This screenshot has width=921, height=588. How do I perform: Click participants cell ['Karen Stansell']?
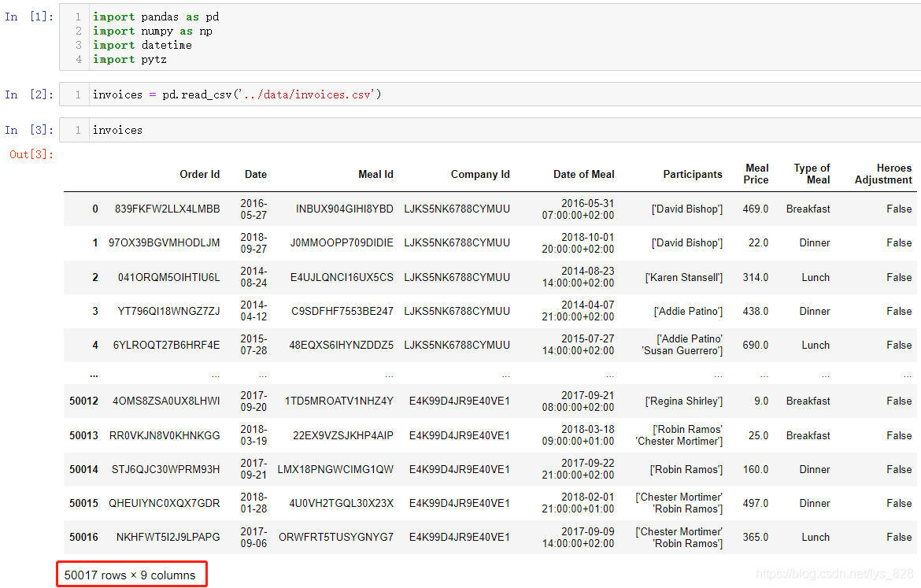(684, 278)
